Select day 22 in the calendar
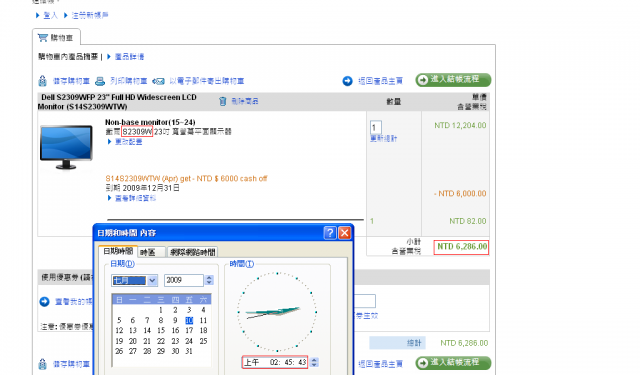 pyautogui.click(x=161, y=341)
